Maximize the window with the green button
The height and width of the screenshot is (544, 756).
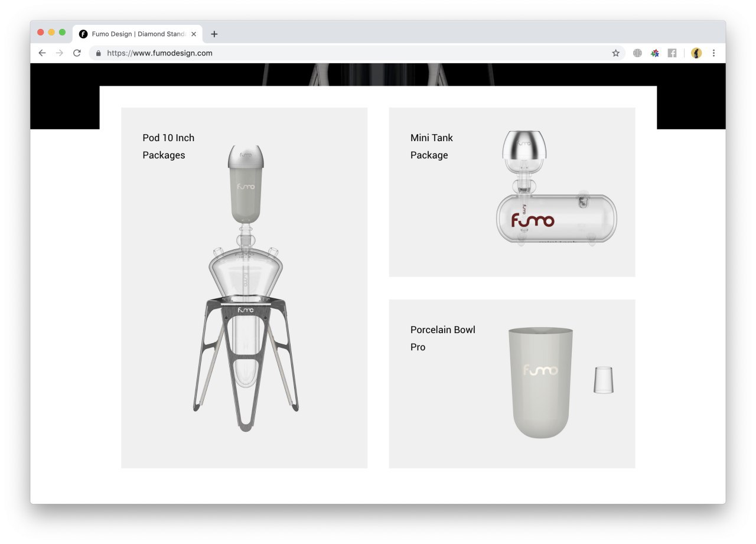[62, 32]
